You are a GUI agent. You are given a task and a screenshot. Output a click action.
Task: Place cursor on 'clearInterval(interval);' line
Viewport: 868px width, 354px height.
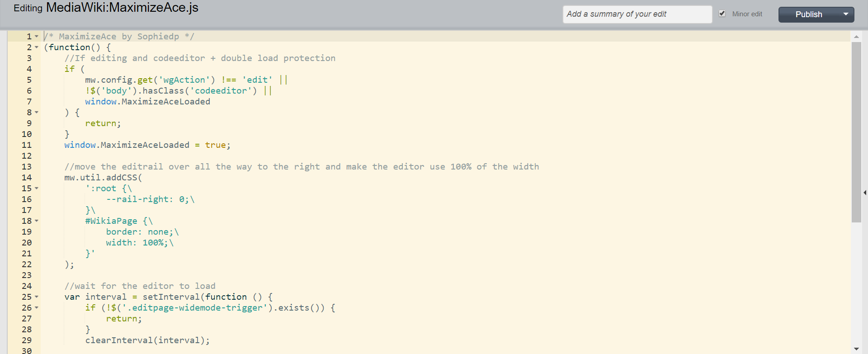147,340
